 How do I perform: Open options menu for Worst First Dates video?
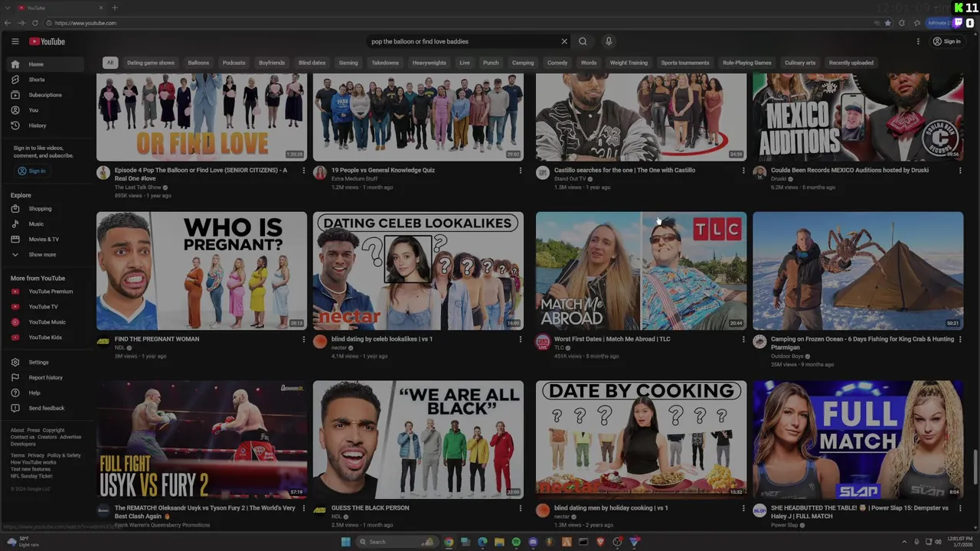743,339
